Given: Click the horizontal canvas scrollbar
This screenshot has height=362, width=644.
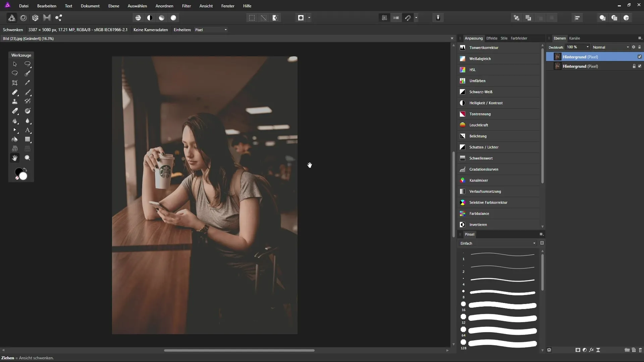Looking at the screenshot, I should click(239, 350).
